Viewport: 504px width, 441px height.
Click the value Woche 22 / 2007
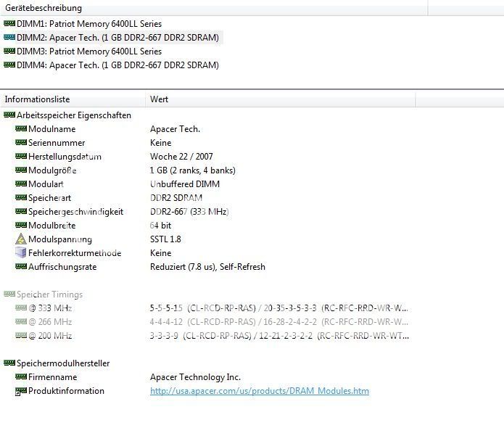tap(181, 157)
